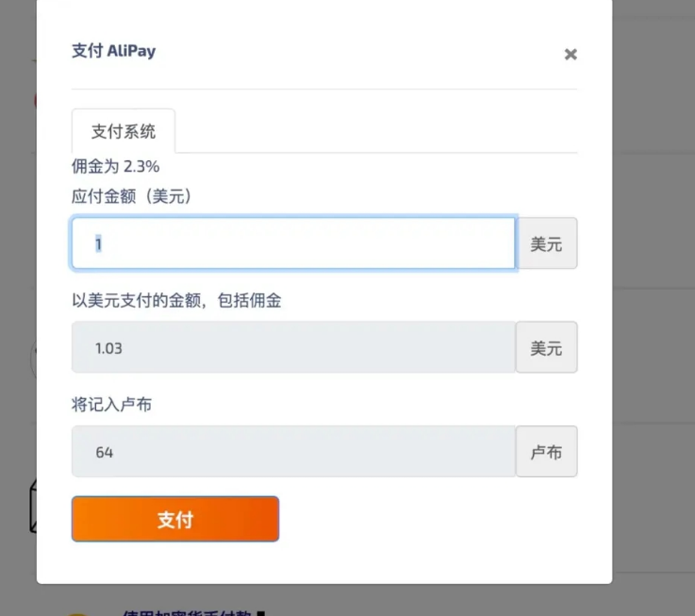Click the 应付金额（美元）label
The height and width of the screenshot is (616, 695).
click(x=131, y=196)
